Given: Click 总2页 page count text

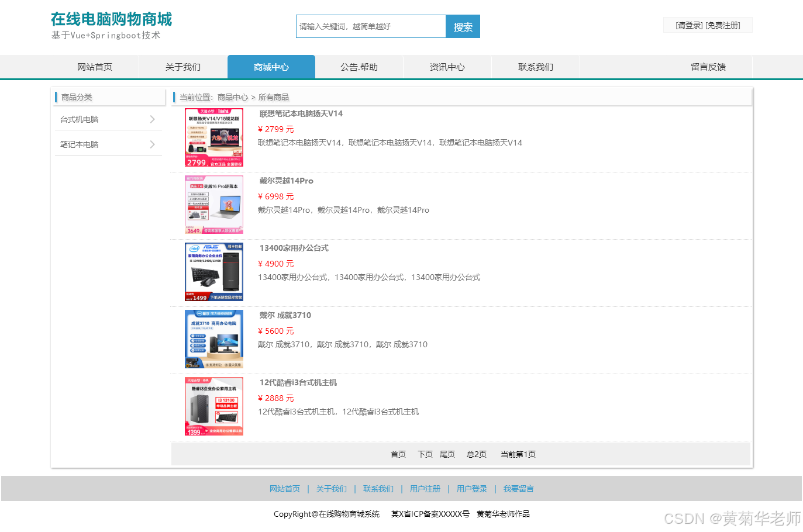Looking at the screenshot, I should (x=477, y=454).
